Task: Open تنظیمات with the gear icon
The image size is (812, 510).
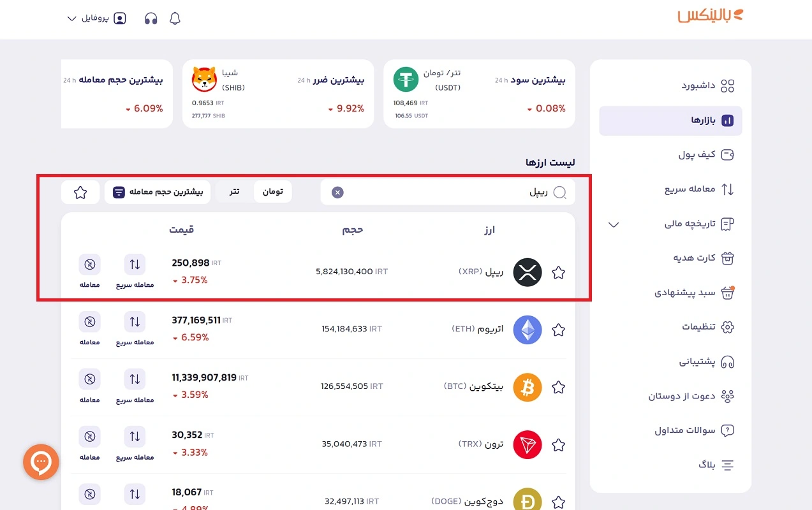Action: coord(727,327)
